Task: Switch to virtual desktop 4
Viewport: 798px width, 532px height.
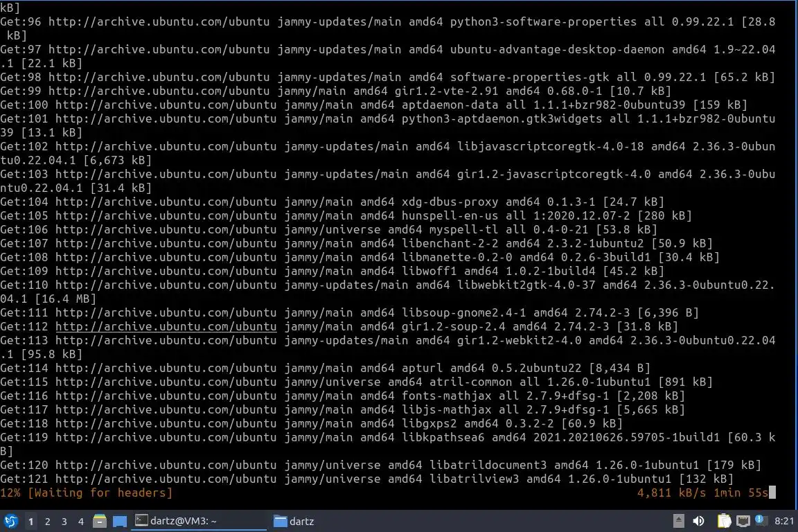Action: 80,522
